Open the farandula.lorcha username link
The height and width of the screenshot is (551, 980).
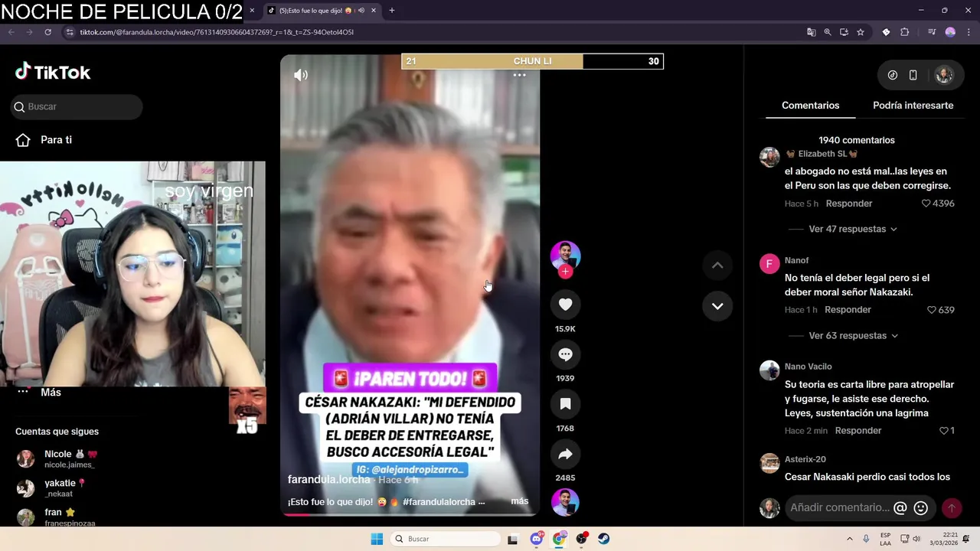tap(328, 479)
